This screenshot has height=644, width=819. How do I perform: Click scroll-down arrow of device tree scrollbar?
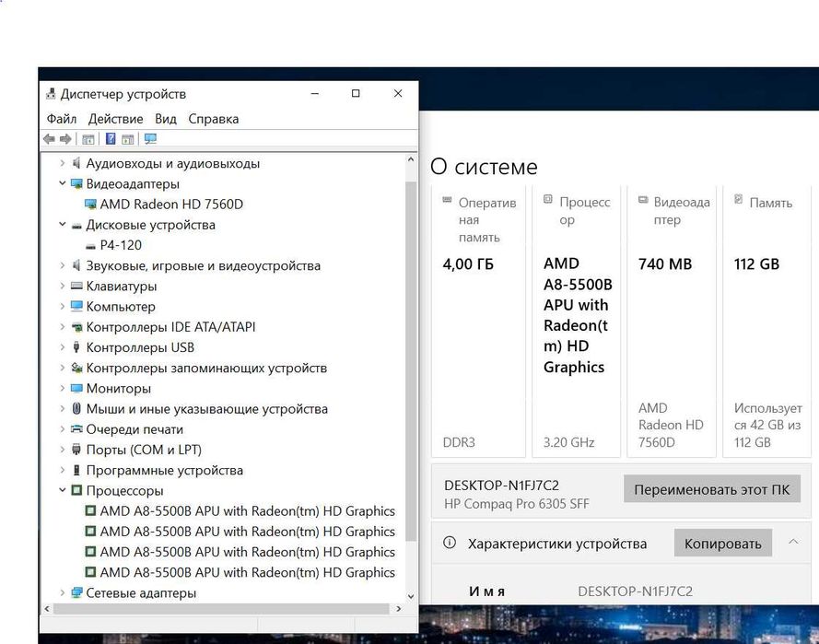(x=411, y=596)
